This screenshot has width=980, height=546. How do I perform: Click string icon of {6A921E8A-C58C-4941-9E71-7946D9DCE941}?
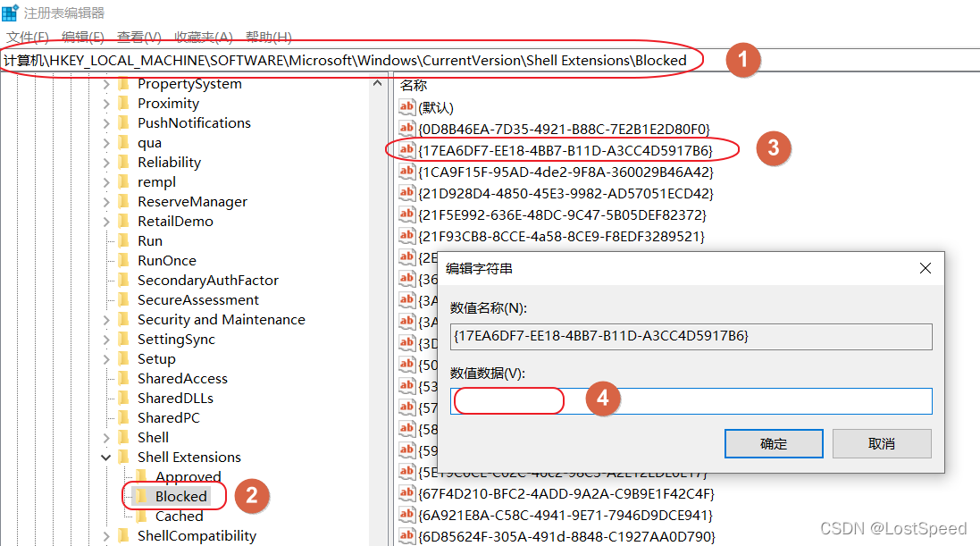coord(406,515)
